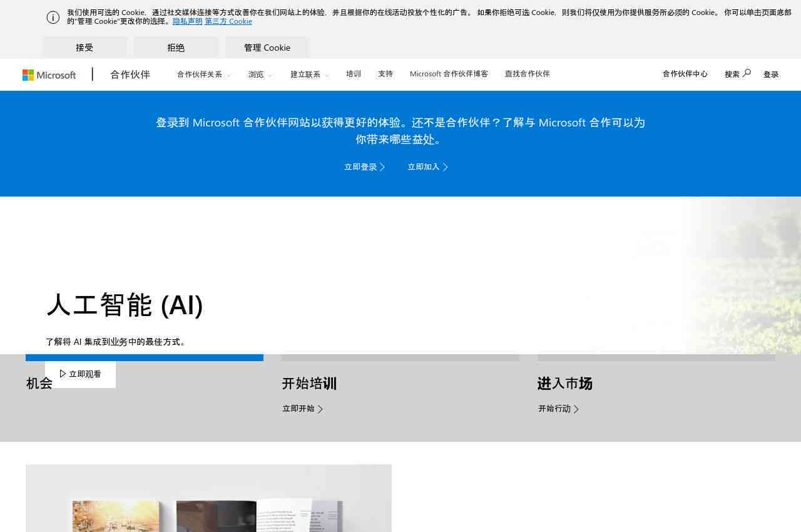Open the 建立联系 dropdown
The image size is (801, 532).
click(310, 74)
